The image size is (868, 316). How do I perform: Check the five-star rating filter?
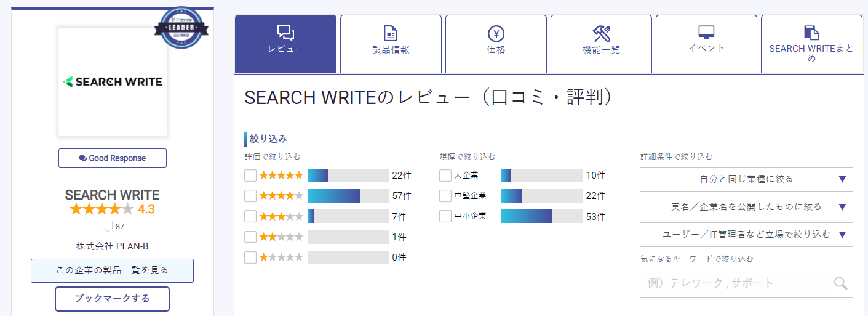click(250, 176)
